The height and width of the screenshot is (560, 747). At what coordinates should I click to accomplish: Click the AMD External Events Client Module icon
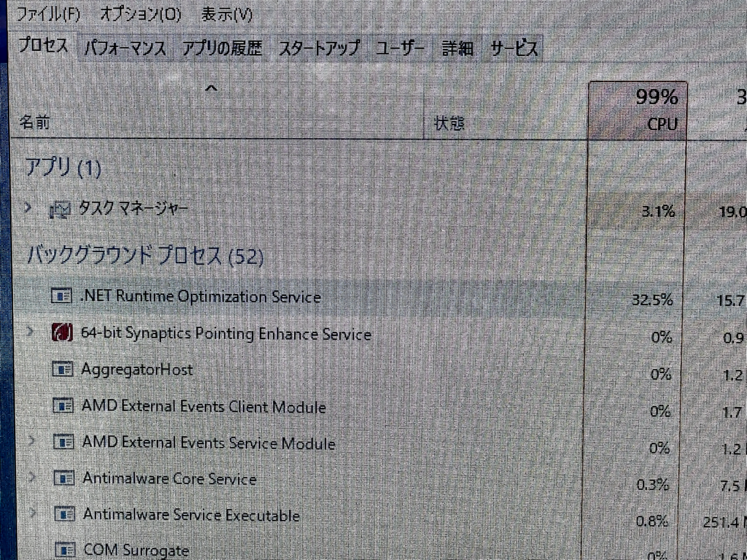[x=64, y=405]
